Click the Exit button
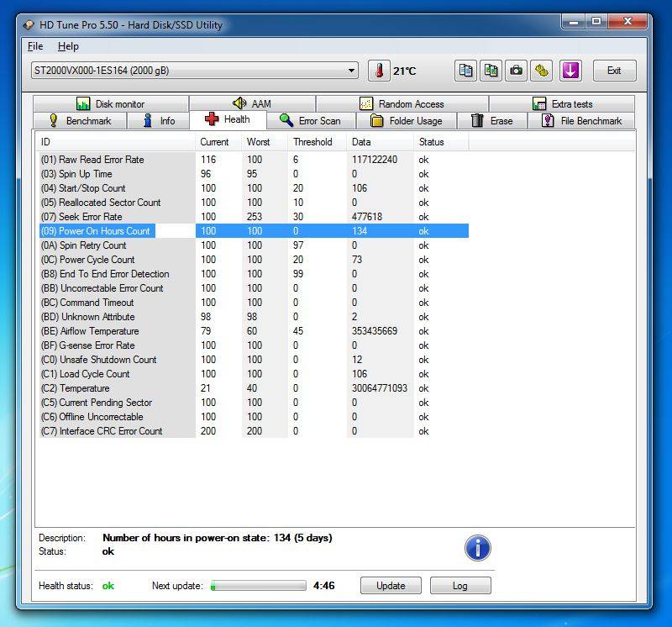 point(614,71)
